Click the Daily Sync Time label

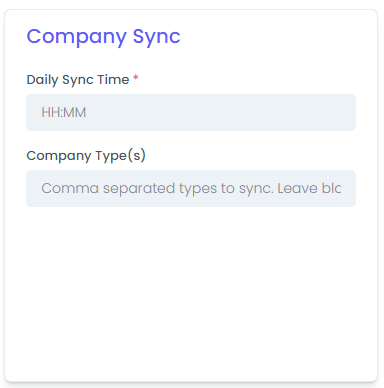[78, 80]
